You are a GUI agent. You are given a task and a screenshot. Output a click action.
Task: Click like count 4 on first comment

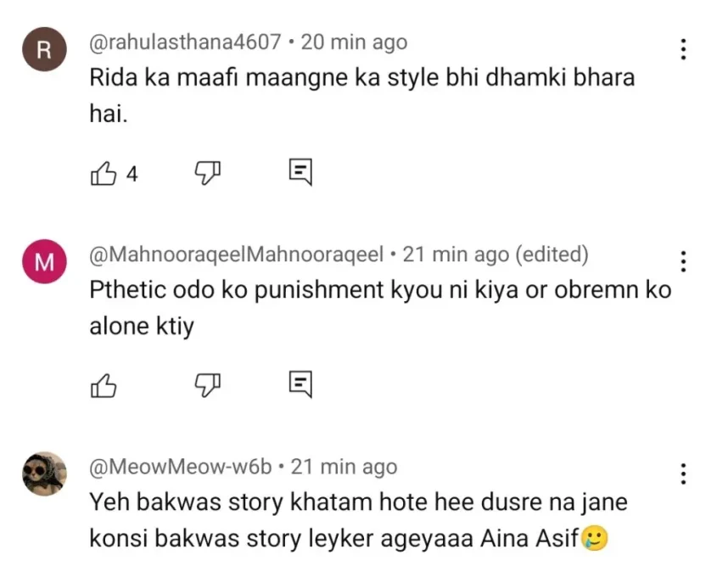(132, 174)
